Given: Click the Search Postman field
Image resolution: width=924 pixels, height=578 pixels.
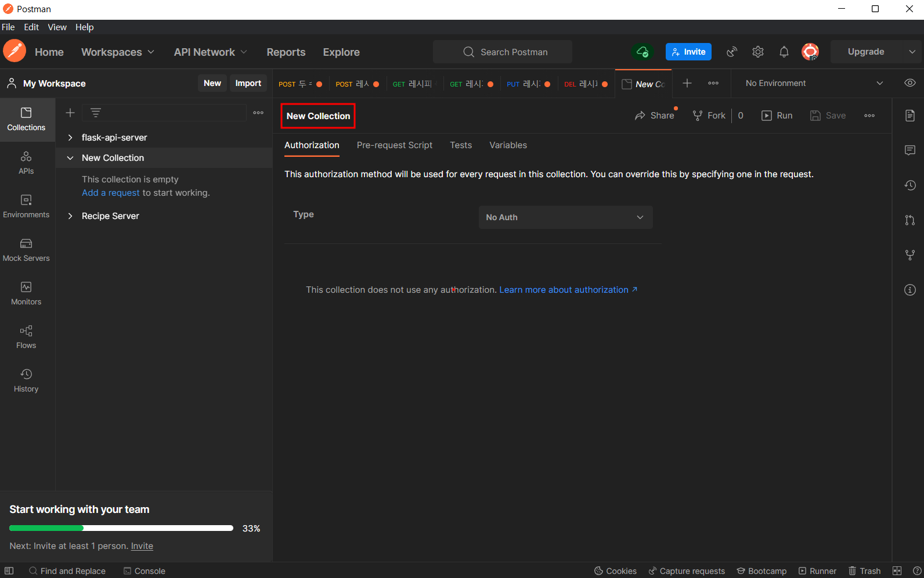Looking at the screenshot, I should click(x=503, y=52).
